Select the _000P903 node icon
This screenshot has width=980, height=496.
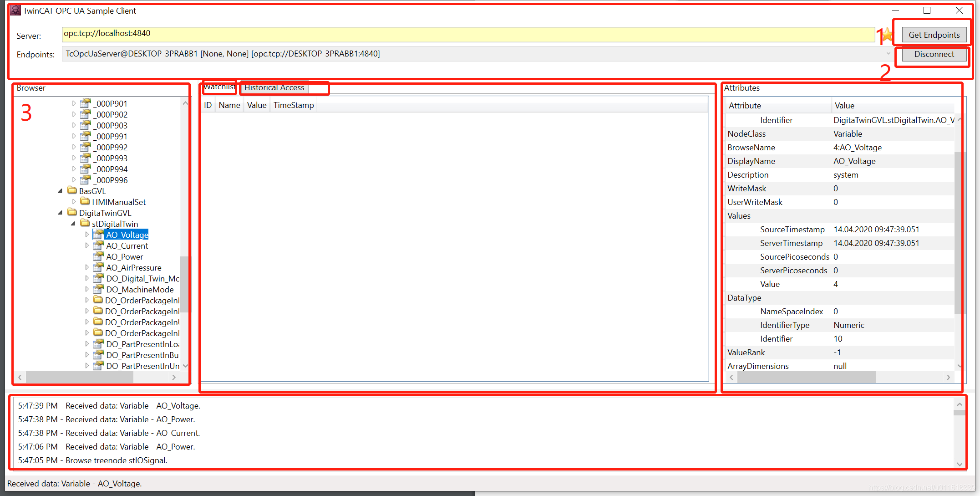86,125
